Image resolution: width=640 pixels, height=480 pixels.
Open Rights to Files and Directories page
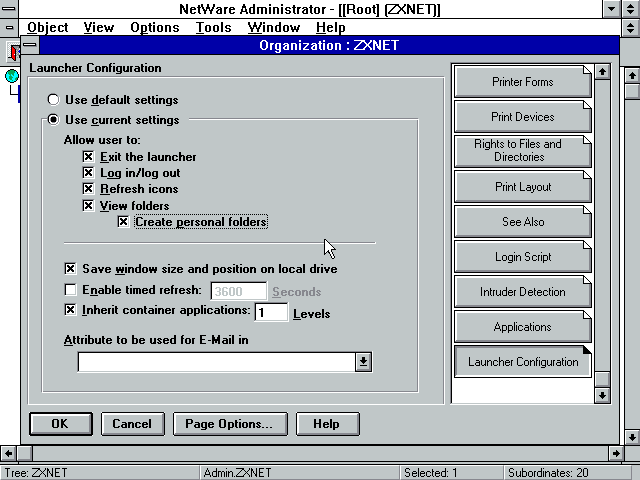(x=522, y=151)
